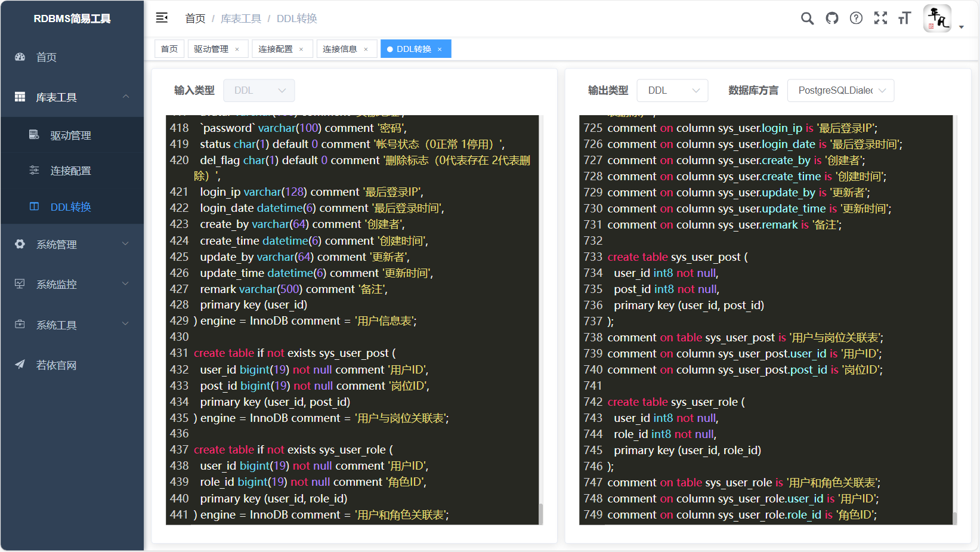Open the font size setting icon

coord(904,18)
